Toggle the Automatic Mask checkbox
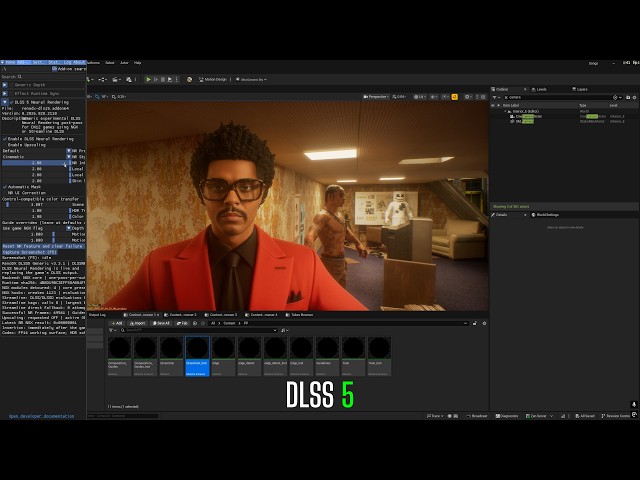 pyautogui.click(x=5, y=187)
